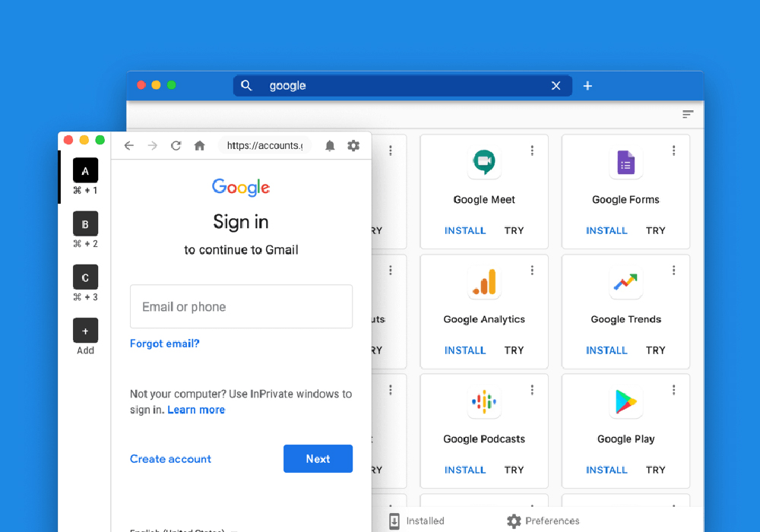This screenshot has height=532, width=760.
Task: Open notifications bell icon
Action: pos(330,146)
